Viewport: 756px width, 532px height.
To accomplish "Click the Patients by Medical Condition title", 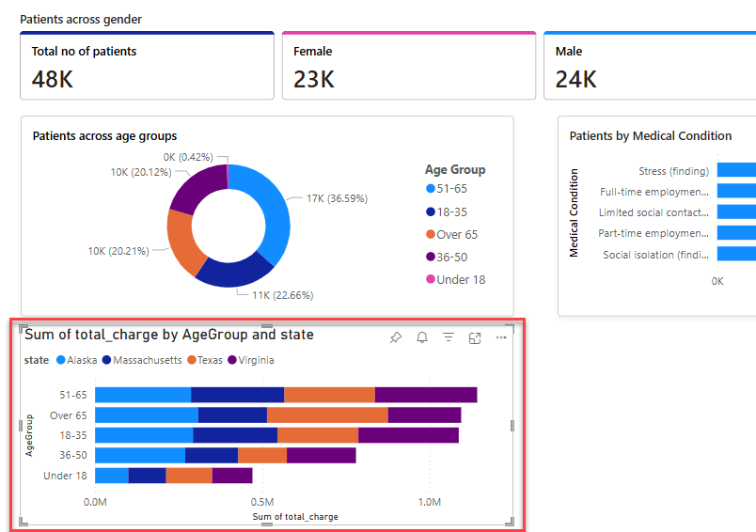I will [651, 136].
